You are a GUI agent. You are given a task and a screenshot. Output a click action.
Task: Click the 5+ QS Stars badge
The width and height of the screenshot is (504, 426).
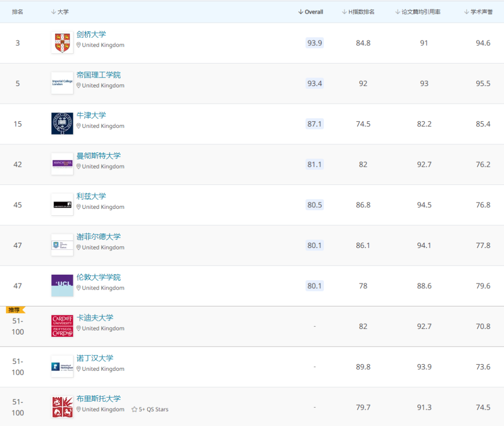150,409
